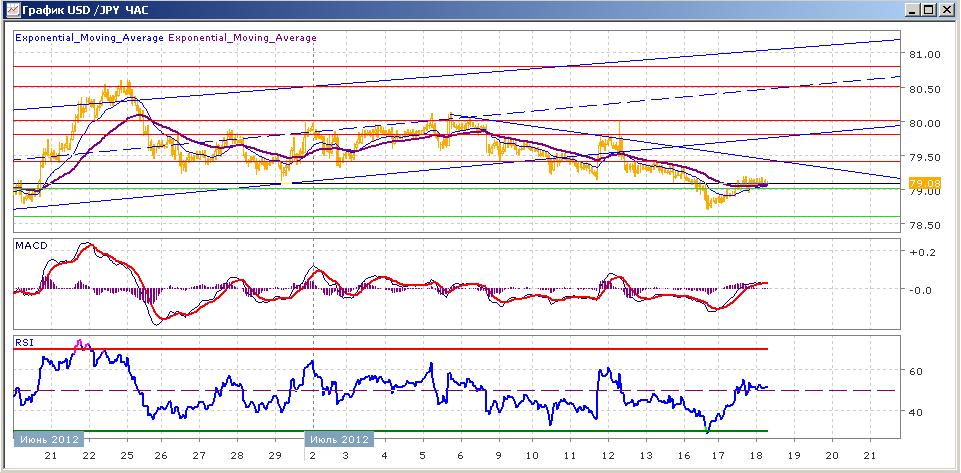Image resolution: width=961 pixels, height=473 pixels.
Task: Click the 79.50 price axis label
Action: (924, 157)
